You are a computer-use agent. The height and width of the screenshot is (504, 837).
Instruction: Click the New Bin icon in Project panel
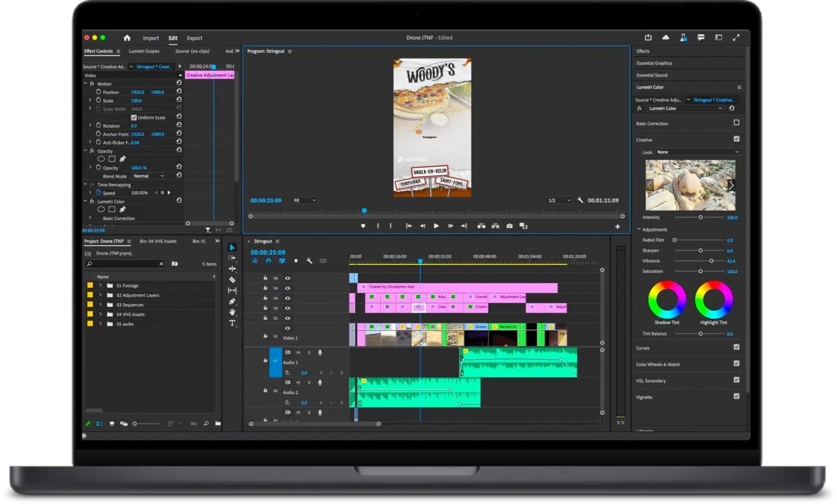pos(218,424)
